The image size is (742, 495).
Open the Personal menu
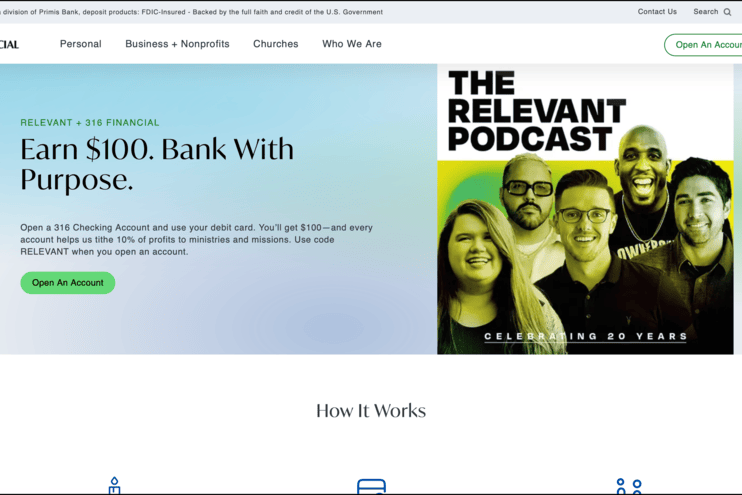click(80, 44)
